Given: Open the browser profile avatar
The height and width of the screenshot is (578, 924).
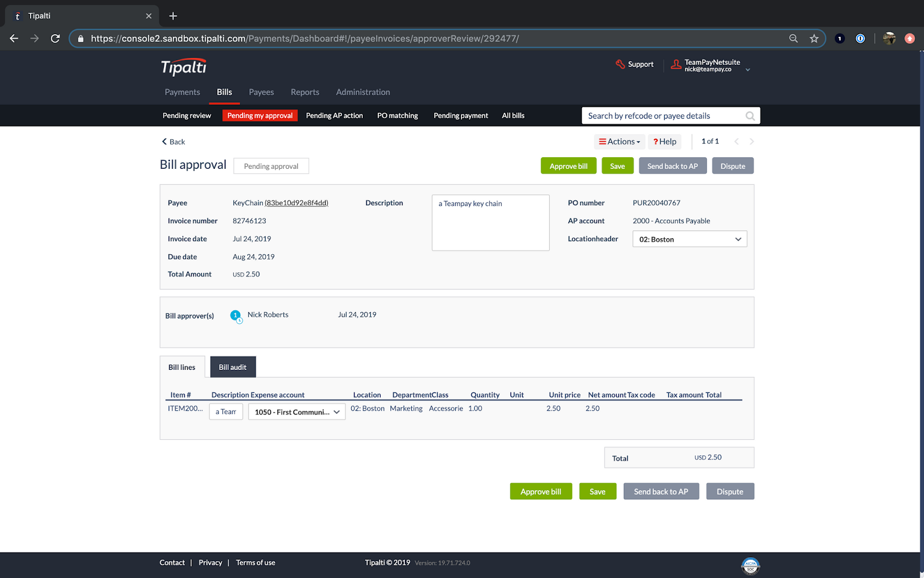Looking at the screenshot, I should 889,39.
